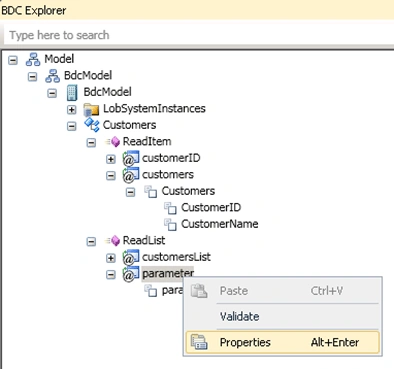Click the Customers entity icon

pyautogui.click(x=92, y=125)
